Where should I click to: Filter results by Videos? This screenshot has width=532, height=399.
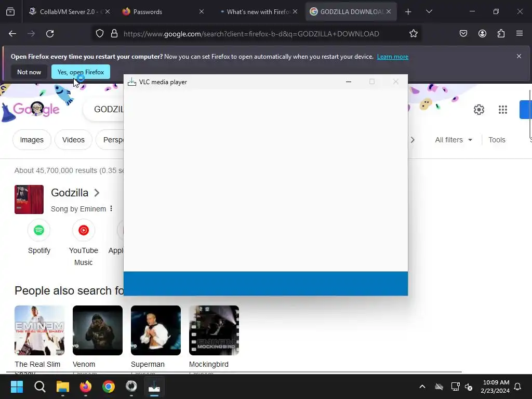coord(73,140)
